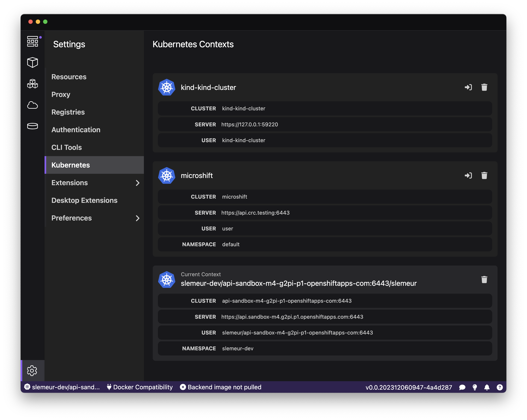Click the Docker Compatibility plug icon
527x420 pixels.
pyautogui.click(x=109, y=387)
